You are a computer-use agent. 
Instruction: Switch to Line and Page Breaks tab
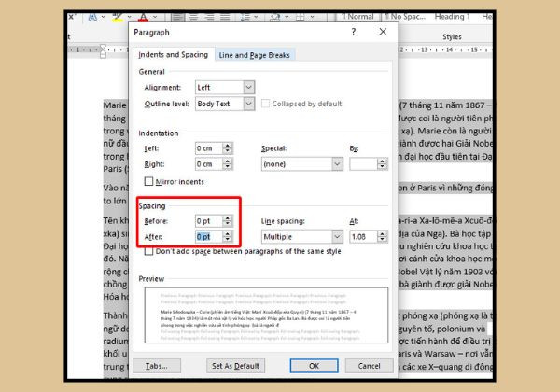pyautogui.click(x=254, y=55)
